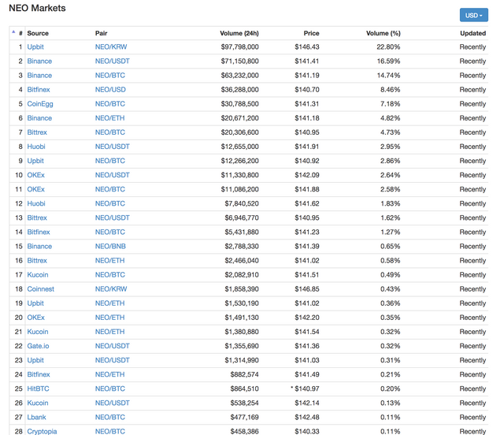504x435 pixels.
Task: Open the Cryptopia exchange link
Action: pyautogui.click(x=42, y=431)
